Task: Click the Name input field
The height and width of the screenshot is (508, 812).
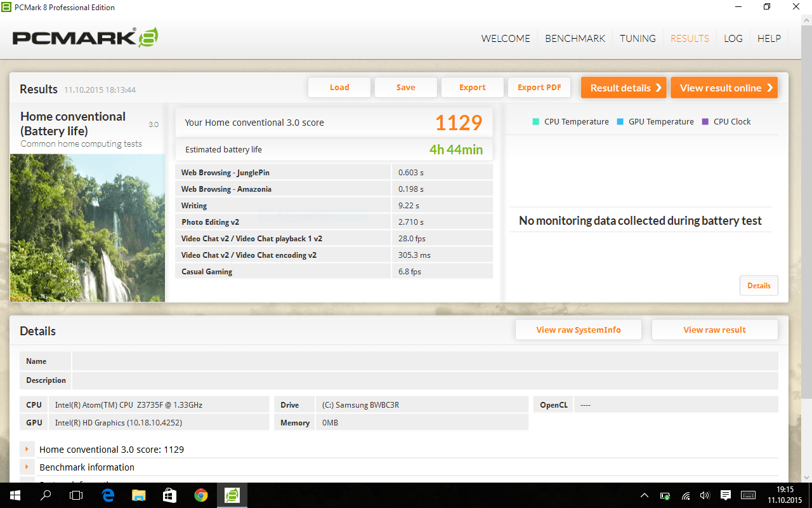Action: (x=425, y=361)
